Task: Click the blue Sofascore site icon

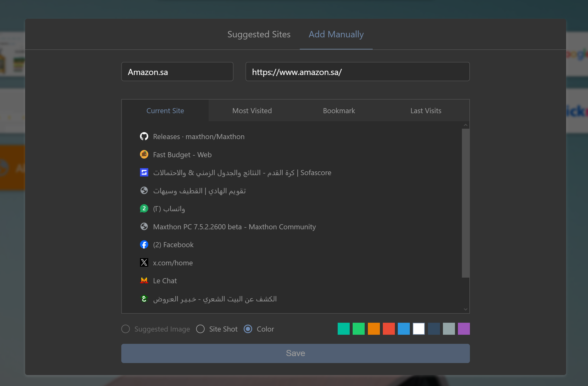Action: (144, 172)
